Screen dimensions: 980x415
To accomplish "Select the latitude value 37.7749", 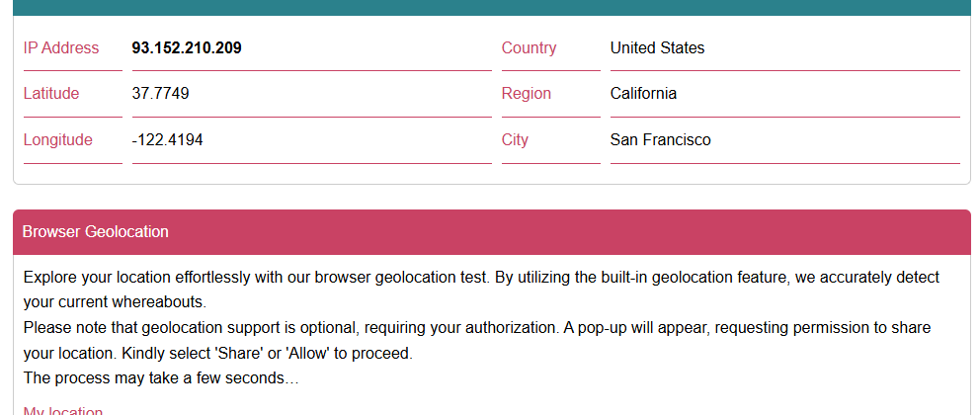I will click(161, 94).
